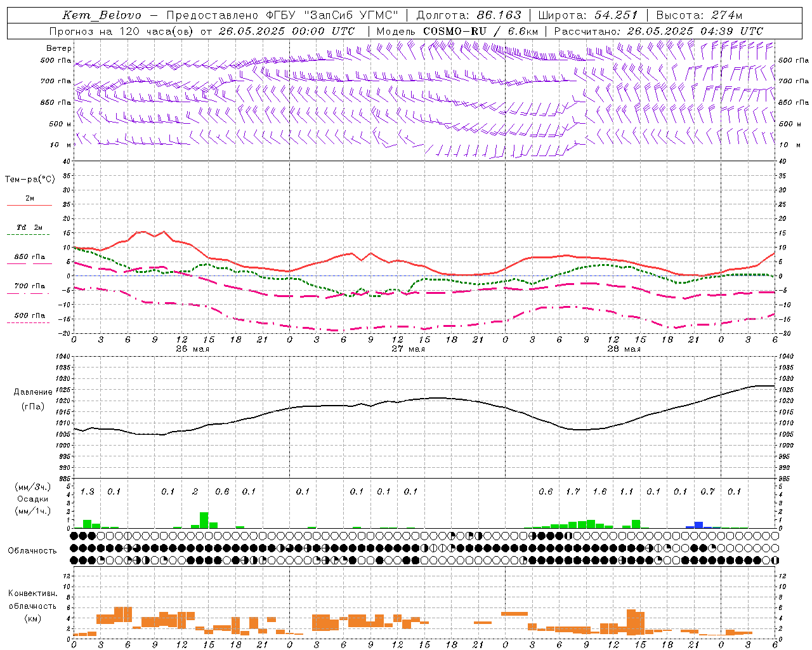Click the computed time 04:39 UTC
The height and width of the screenshot is (650, 812).
click(x=731, y=31)
